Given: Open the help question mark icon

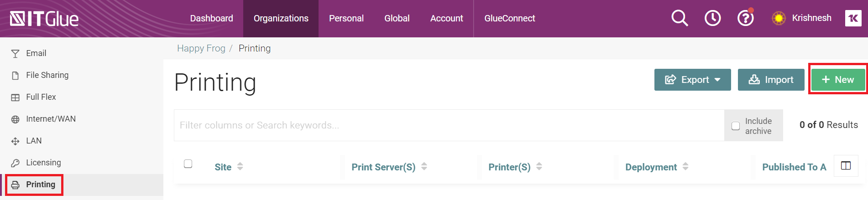Looking at the screenshot, I should pyautogui.click(x=745, y=18).
